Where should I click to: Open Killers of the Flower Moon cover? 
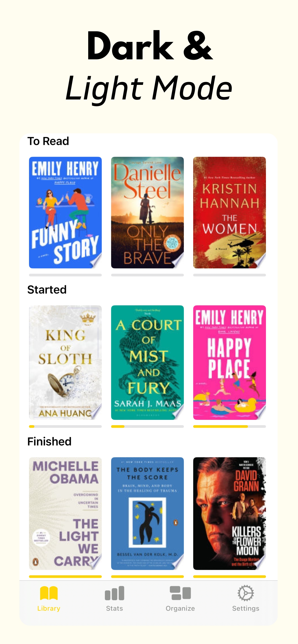point(230,513)
